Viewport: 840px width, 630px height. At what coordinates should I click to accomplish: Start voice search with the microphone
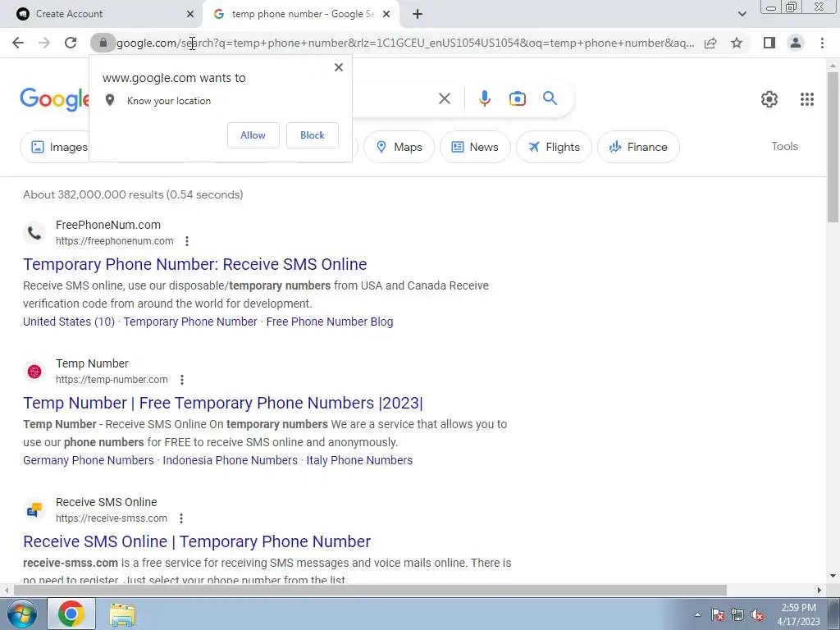484,98
